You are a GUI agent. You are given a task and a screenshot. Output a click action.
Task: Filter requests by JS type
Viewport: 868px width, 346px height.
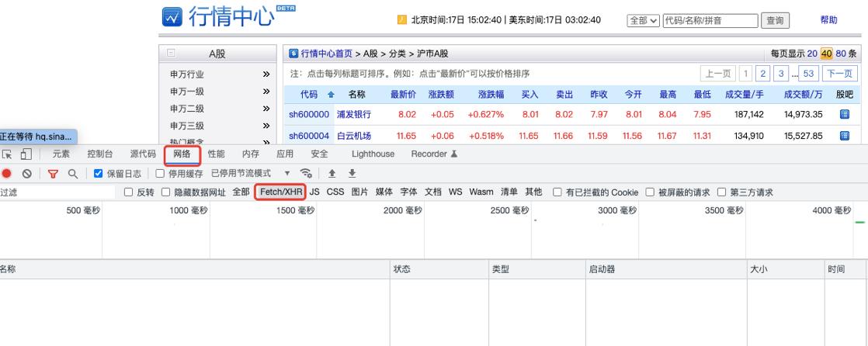314,192
